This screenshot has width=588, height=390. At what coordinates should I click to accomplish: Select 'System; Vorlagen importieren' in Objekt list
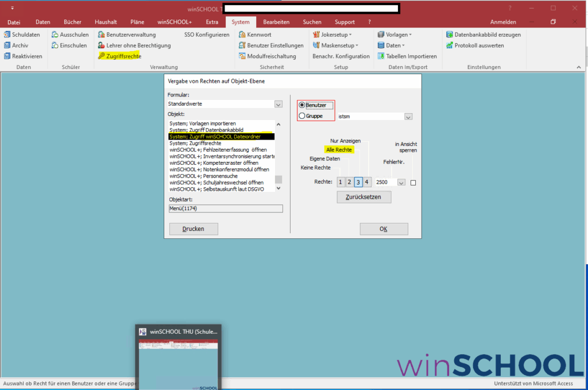(221, 123)
